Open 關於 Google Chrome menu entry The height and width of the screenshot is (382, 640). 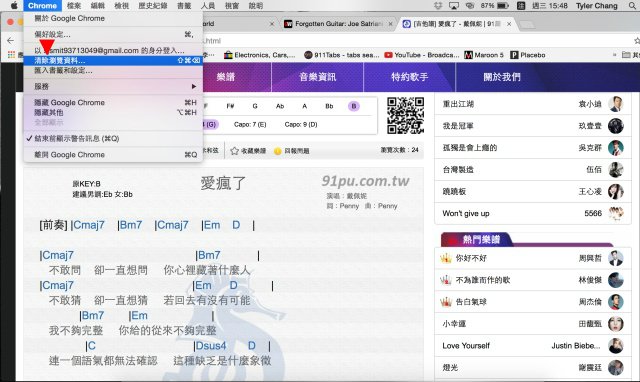[x=113, y=18]
